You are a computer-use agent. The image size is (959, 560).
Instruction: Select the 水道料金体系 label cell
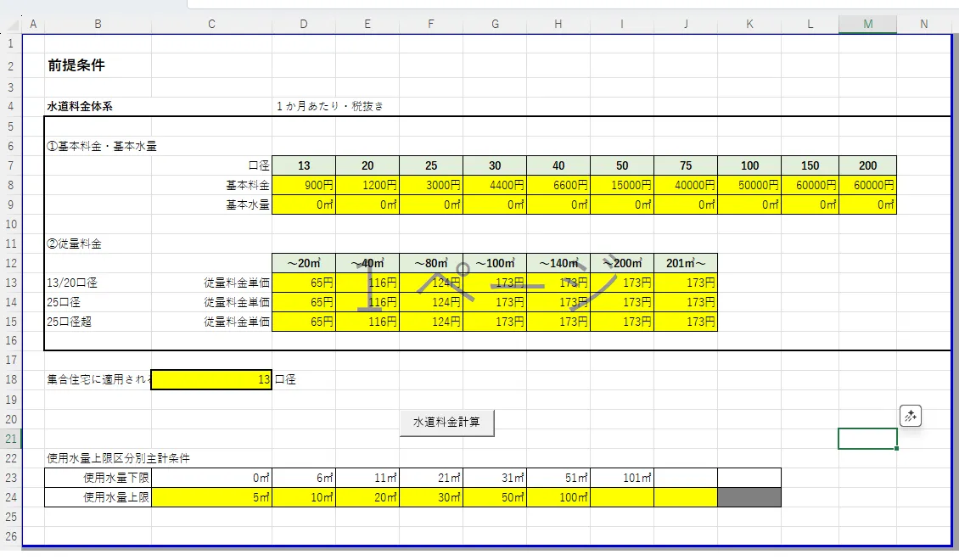[x=80, y=106]
